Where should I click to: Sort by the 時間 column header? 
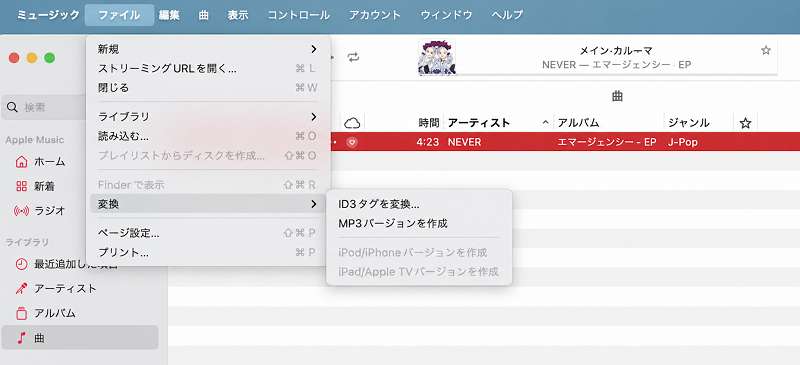pyautogui.click(x=428, y=123)
